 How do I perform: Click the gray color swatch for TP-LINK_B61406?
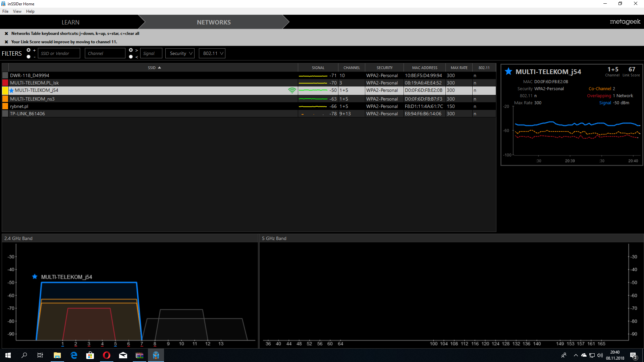[x=5, y=114]
